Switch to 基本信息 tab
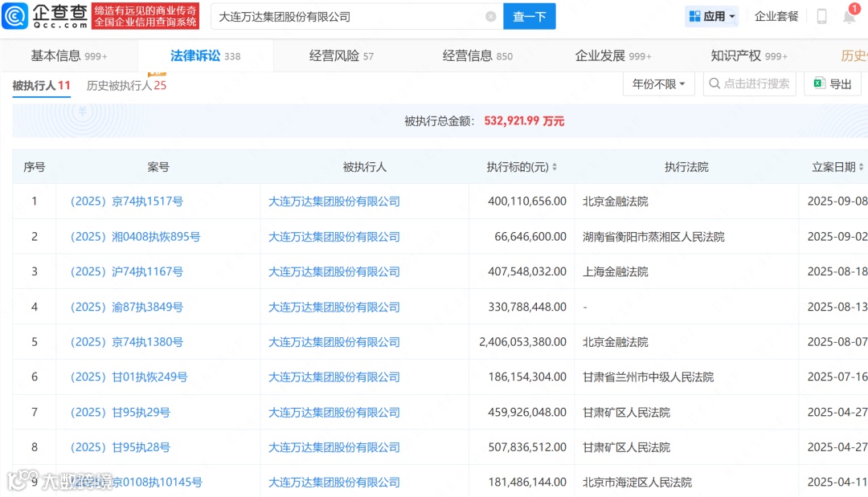This screenshot has height=497, width=868. point(68,56)
